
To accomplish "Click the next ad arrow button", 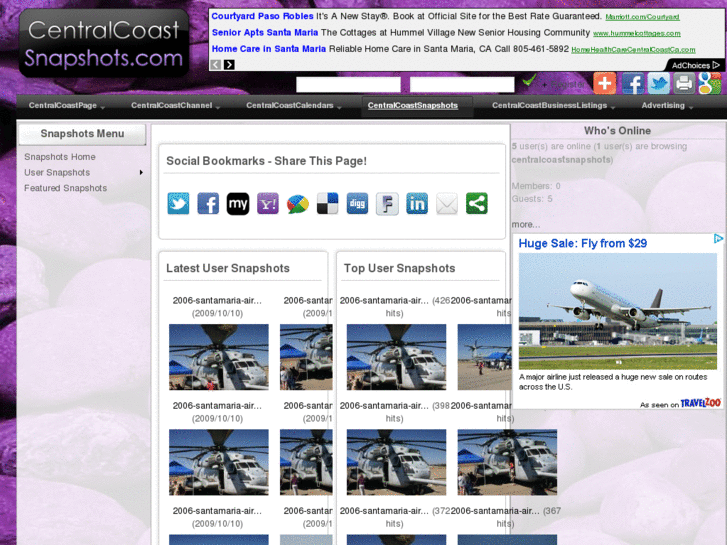I will (x=229, y=64).
